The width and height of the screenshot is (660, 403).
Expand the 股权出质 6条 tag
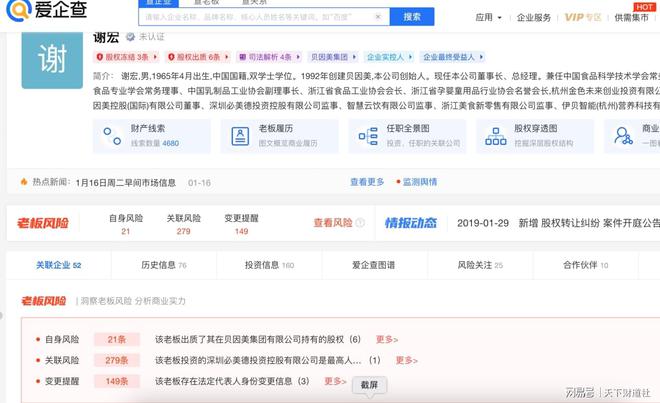[x=198, y=57]
